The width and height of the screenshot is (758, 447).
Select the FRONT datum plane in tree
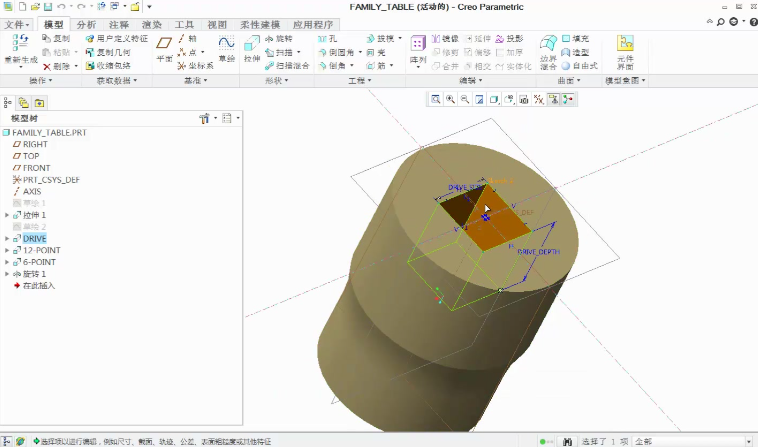(36, 168)
